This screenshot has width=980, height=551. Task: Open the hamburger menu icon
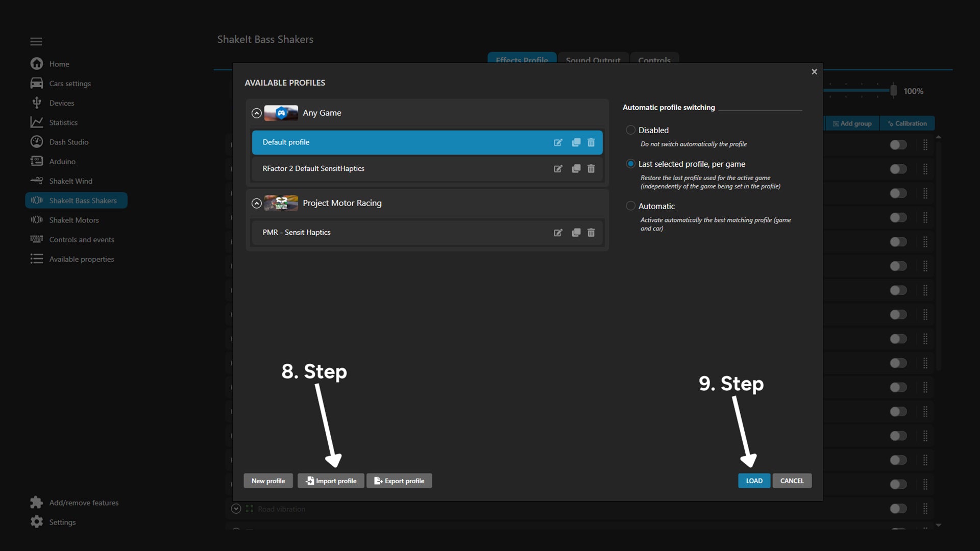(36, 41)
